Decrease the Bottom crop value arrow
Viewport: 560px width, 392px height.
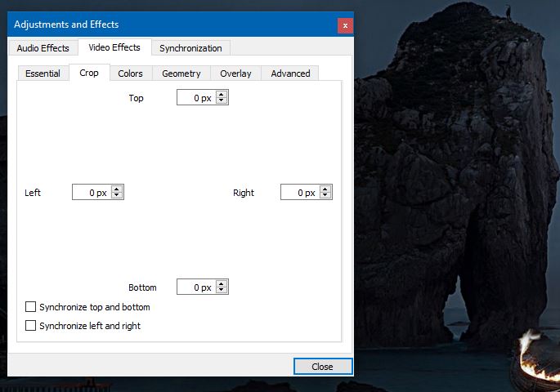pos(222,290)
